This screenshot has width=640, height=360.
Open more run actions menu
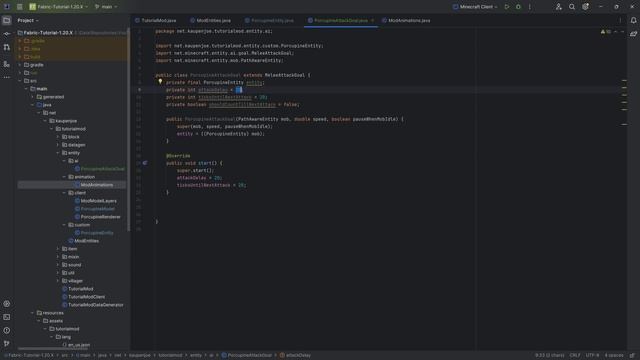[x=530, y=7]
